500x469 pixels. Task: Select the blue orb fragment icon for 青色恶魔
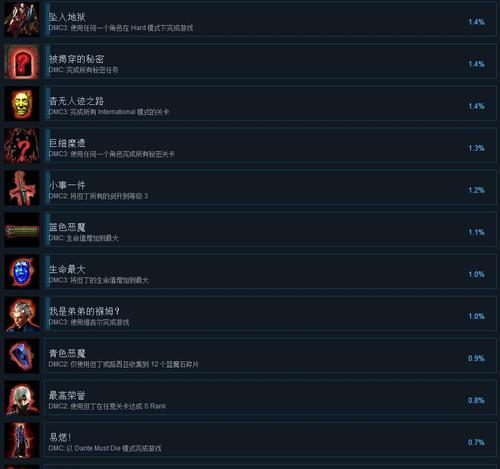pyautogui.click(x=22, y=356)
